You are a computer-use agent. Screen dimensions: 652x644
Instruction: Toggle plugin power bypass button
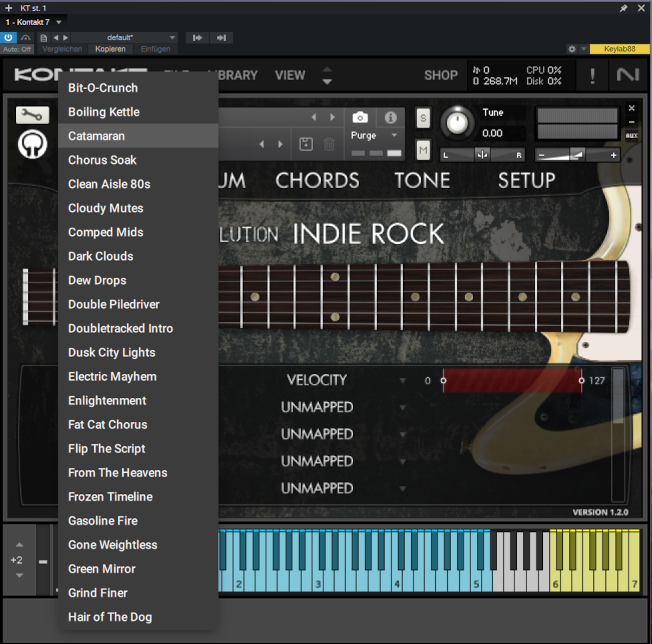pyautogui.click(x=9, y=37)
